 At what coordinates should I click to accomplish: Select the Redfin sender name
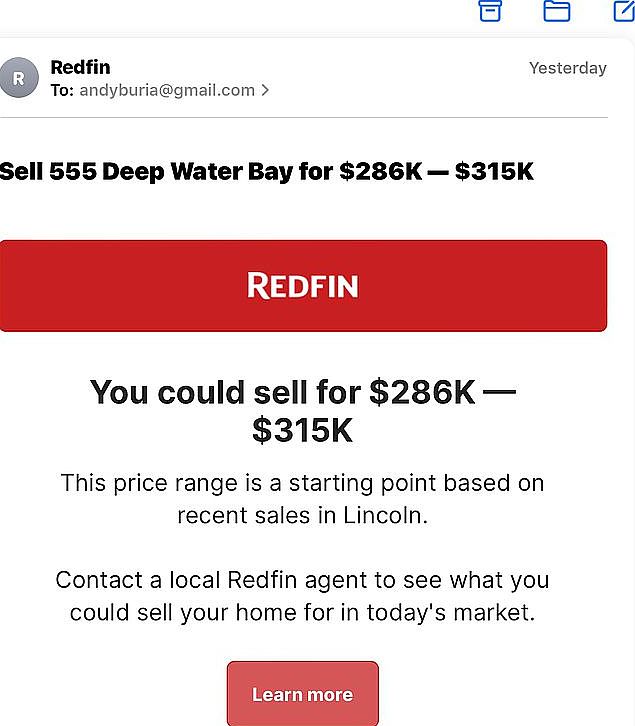(80, 67)
